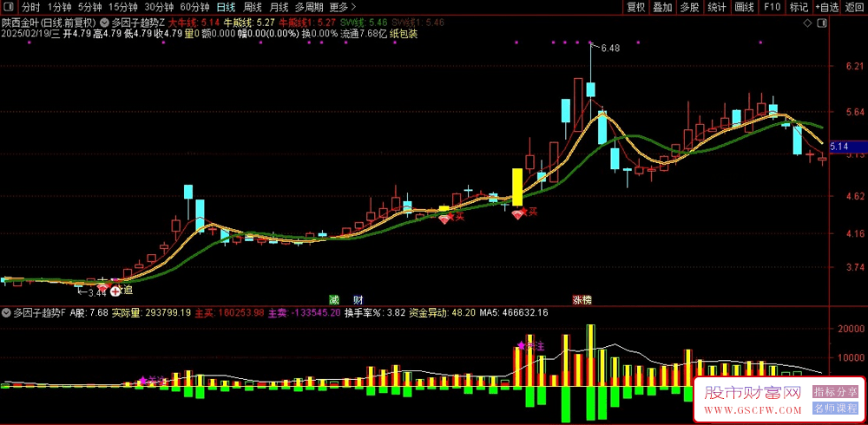Click the 标记 mark button
The height and width of the screenshot is (425, 868).
(x=799, y=7)
